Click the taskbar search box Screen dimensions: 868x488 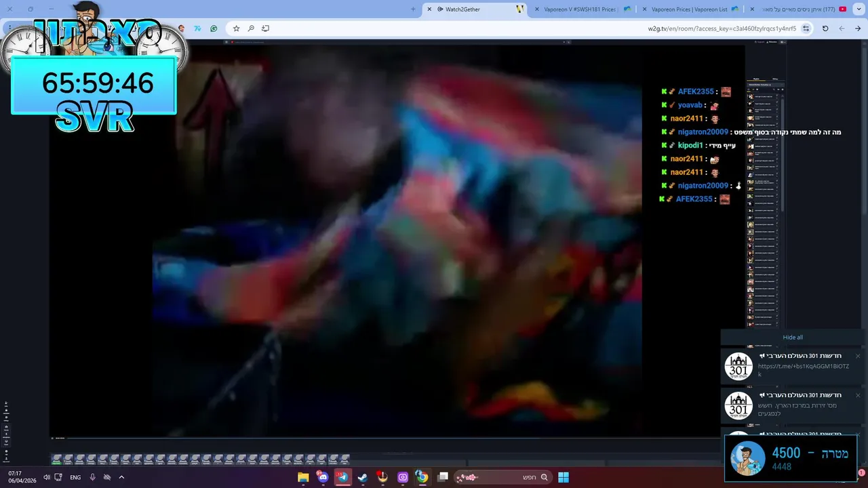[x=502, y=477]
